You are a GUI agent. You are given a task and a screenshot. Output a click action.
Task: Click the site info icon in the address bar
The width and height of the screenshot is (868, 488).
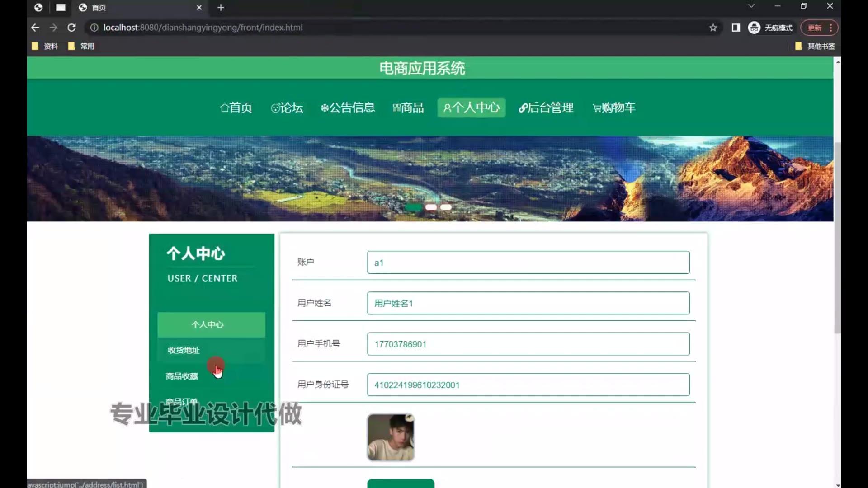point(94,28)
